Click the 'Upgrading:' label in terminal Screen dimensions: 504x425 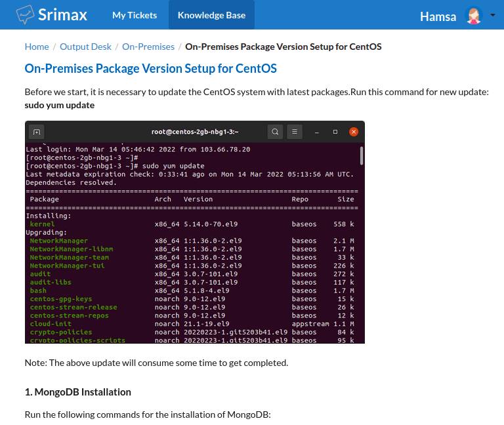[47, 232]
